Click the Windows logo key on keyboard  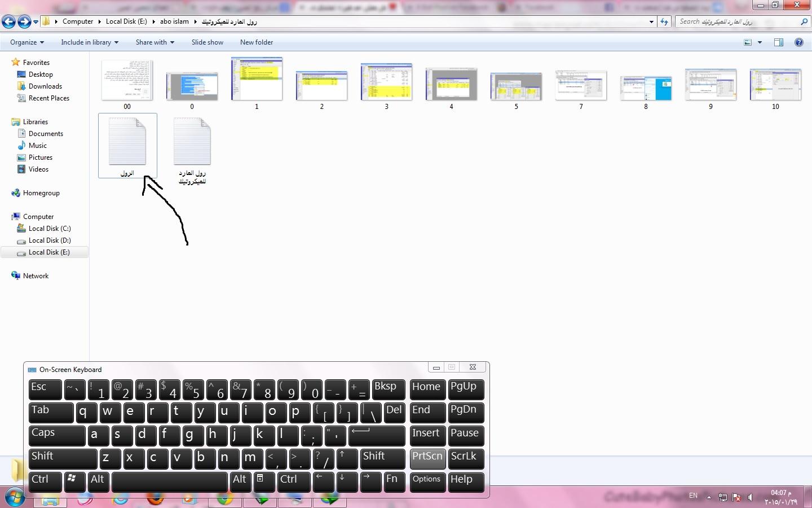[74, 481]
